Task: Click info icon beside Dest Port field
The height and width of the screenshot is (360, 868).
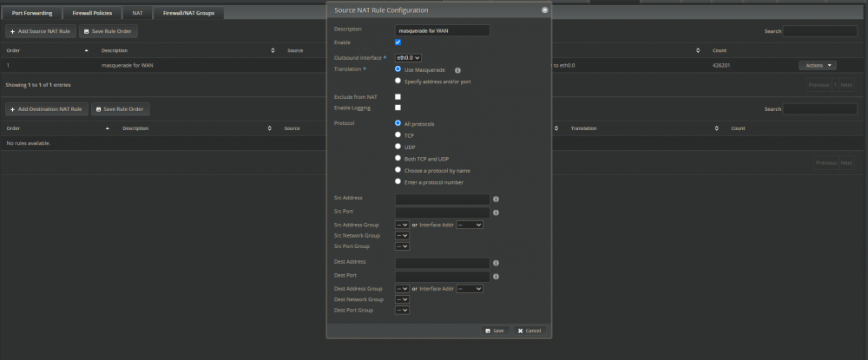Action: (496, 277)
